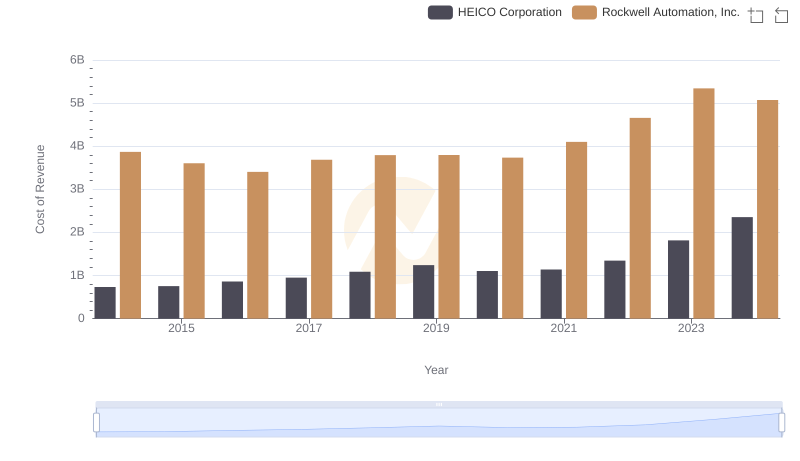
Task: Click the HEICO bar for 2019
Action: [x=423, y=292]
